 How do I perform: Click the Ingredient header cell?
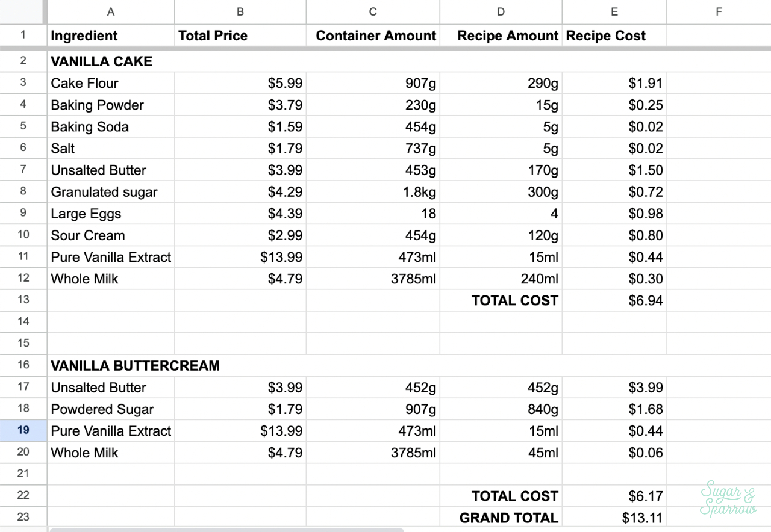coord(111,36)
